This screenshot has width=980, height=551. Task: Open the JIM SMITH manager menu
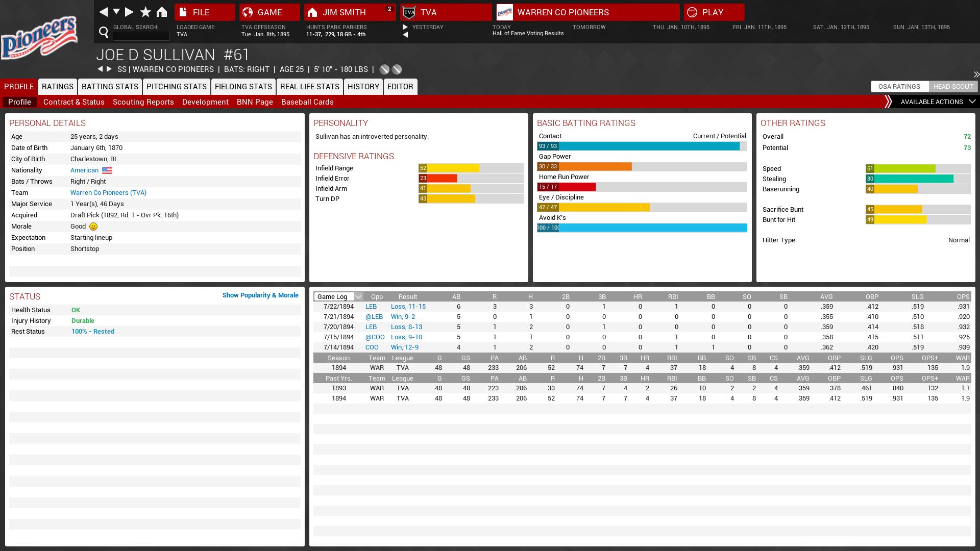pyautogui.click(x=350, y=12)
